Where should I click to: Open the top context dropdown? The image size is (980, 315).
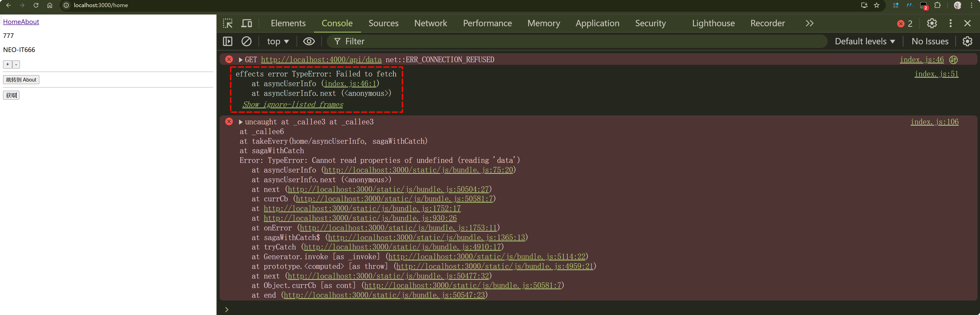(278, 42)
